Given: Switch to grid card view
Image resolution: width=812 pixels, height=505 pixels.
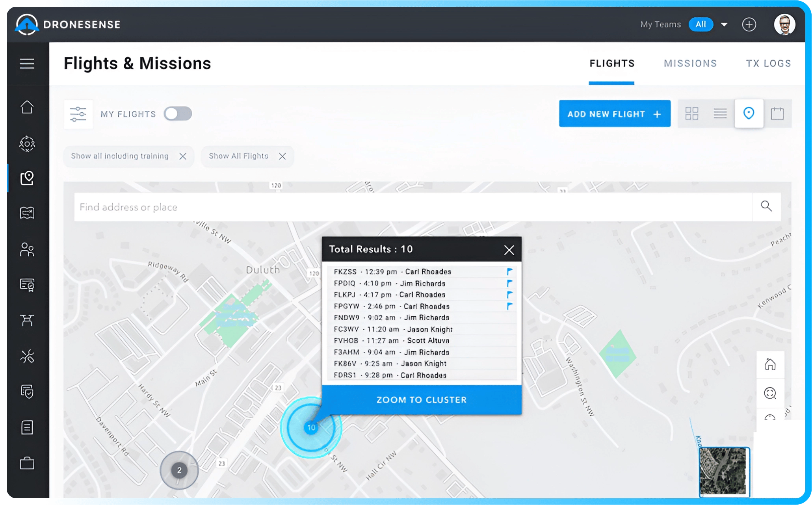Looking at the screenshot, I should 691,114.
